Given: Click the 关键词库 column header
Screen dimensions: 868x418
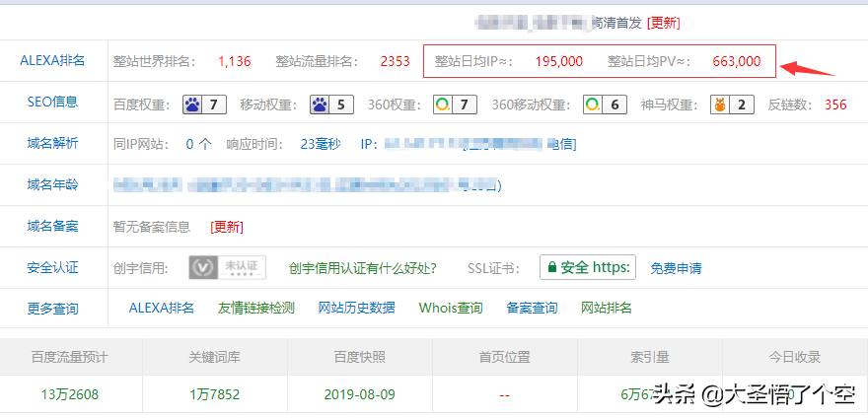Looking at the screenshot, I should click(x=214, y=357).
